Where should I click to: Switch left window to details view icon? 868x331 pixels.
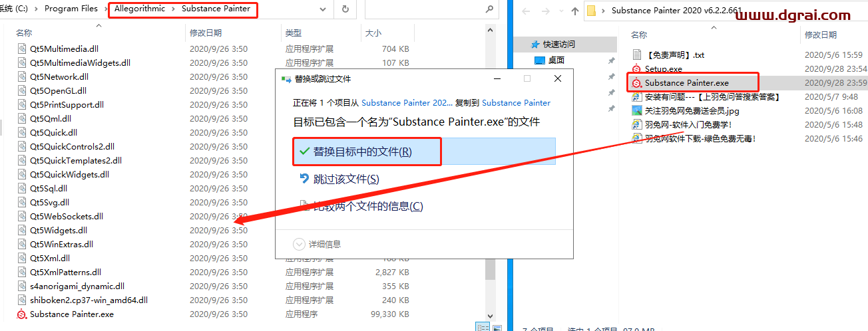pos(482,326)
